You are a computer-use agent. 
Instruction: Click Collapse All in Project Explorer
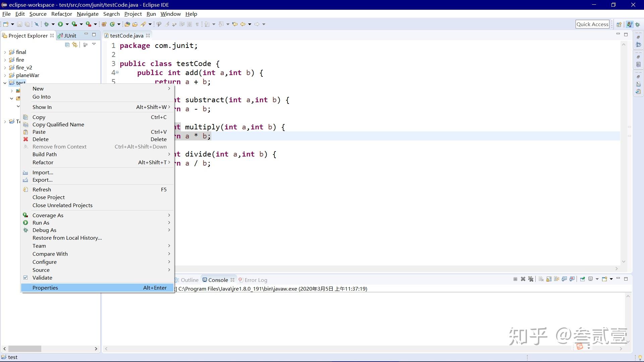[x=67, y=45]
